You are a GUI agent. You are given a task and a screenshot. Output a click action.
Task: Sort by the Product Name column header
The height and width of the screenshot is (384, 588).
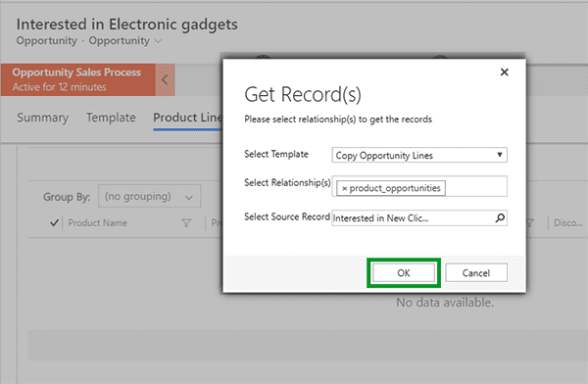click(97, 222)
